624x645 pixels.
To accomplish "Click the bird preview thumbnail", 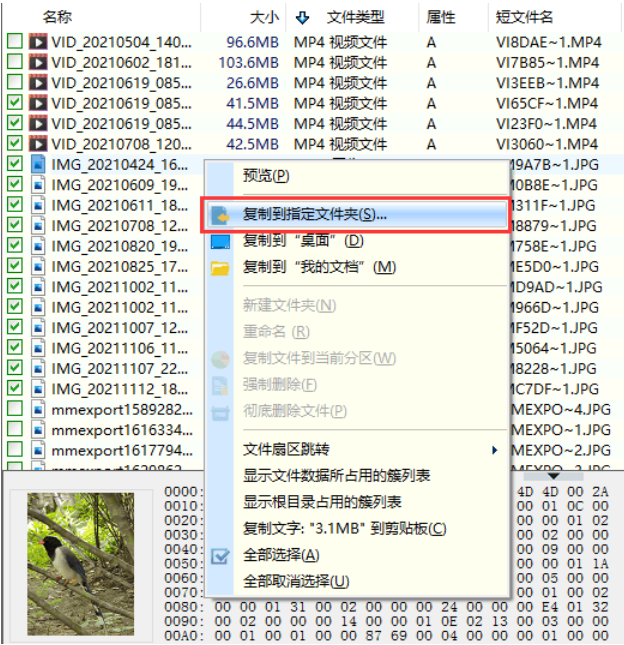I will 81,564.
